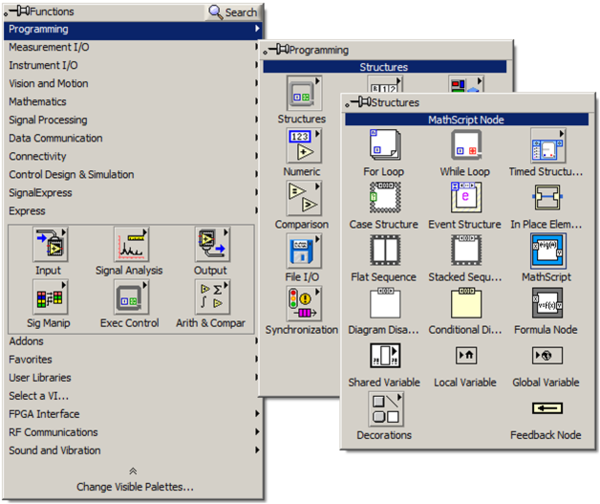The image size is (600, 504).
Task: Click the MathScript Node title bar
Action: 466,120
